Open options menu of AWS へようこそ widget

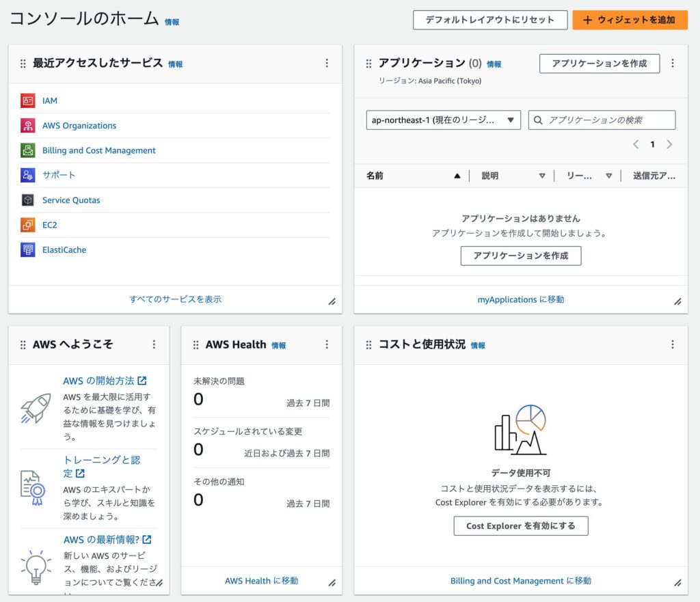154,344
